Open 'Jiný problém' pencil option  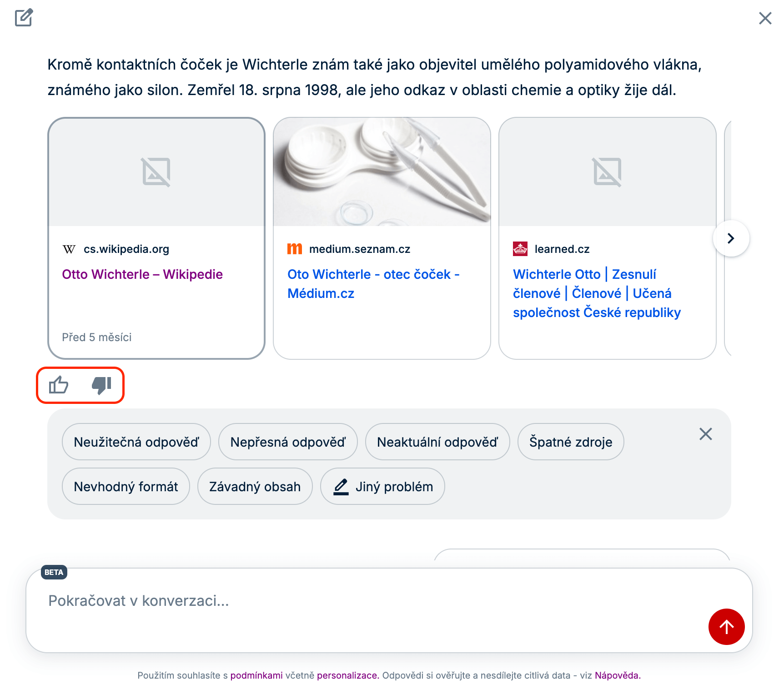point(383,487)
